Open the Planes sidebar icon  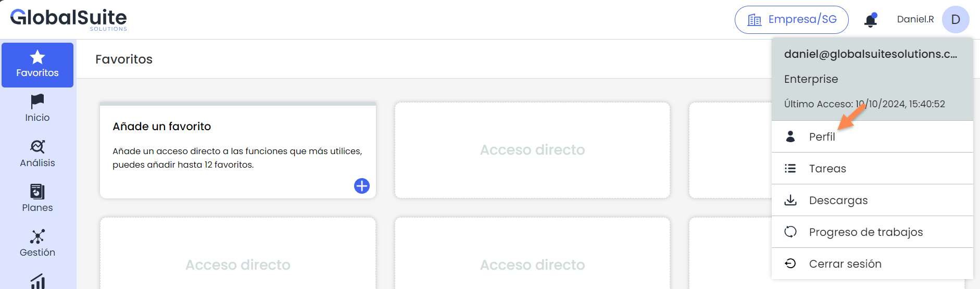37,192
